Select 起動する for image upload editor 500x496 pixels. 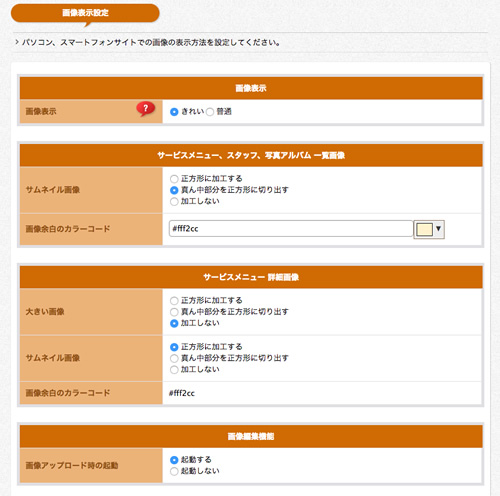coord(174,460)
